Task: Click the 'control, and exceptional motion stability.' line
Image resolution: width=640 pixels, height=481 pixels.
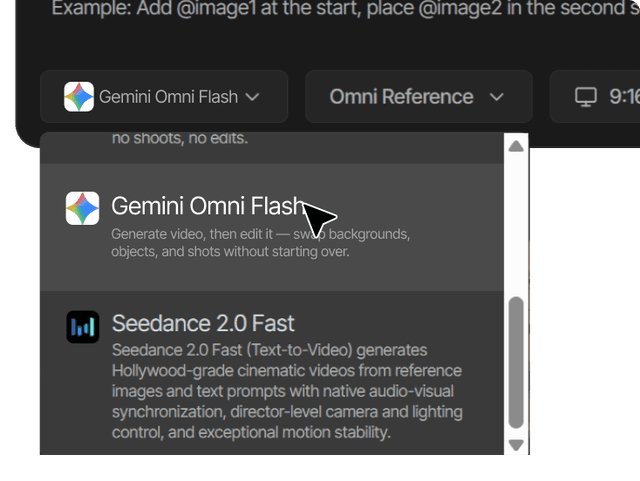Action: point(251,432)
